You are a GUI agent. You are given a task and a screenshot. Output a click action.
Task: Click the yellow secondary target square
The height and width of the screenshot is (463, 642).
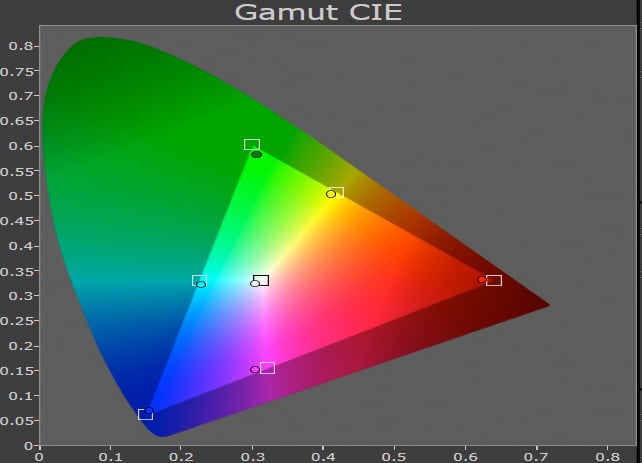pyautogui.click(x=337, y=192)
